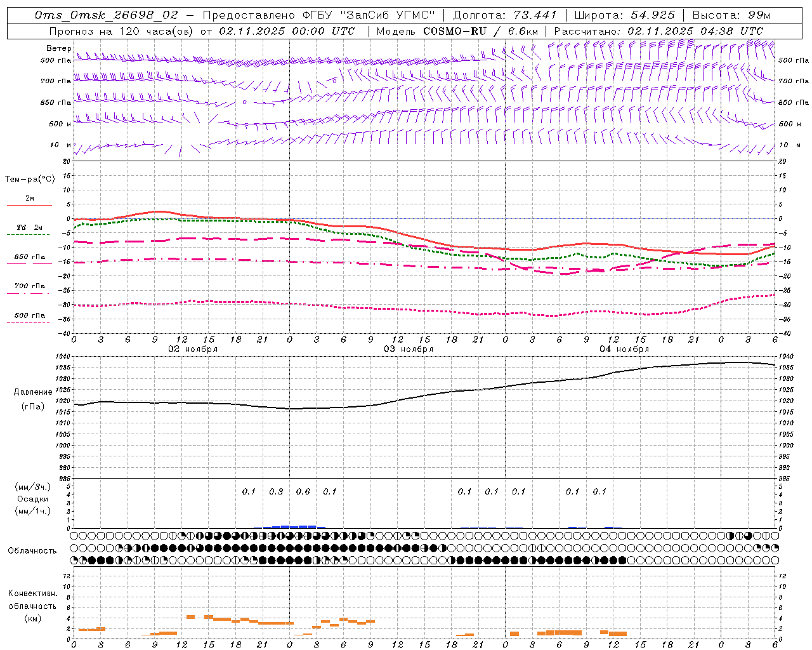Click the 04 ноября date label

tap(624, 349)
